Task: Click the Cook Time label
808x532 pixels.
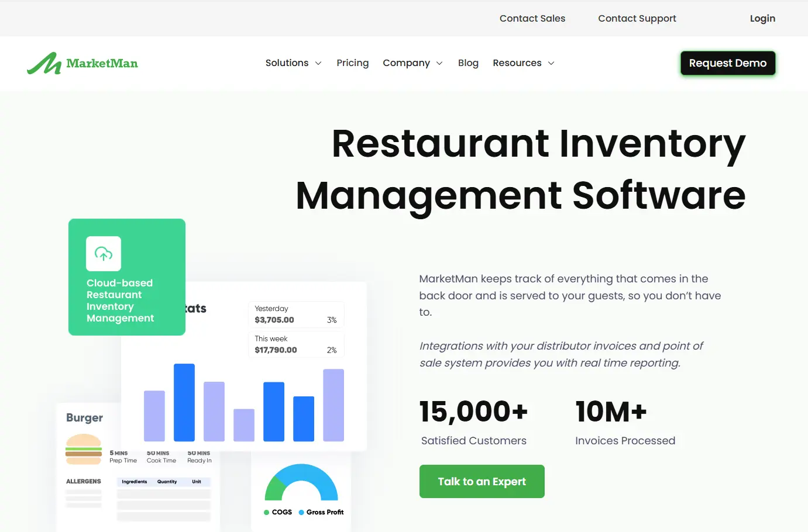Action: click(161, 461)
